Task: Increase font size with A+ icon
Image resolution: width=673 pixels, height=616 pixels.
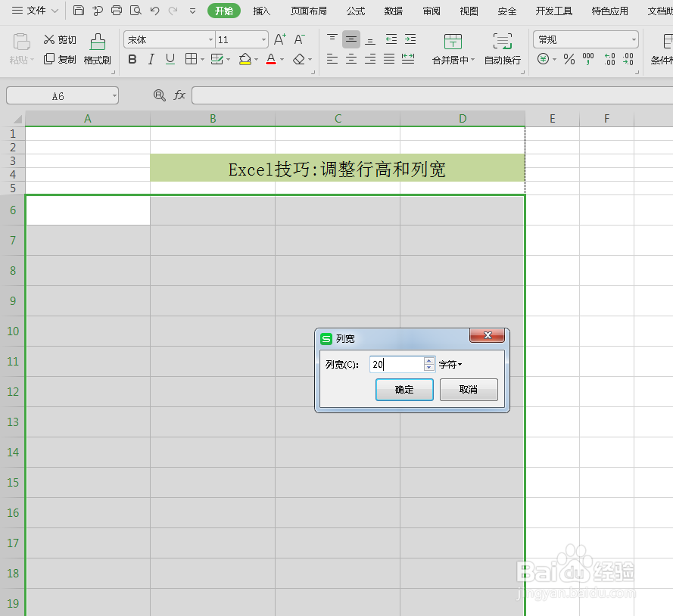Action: [280, 39]
